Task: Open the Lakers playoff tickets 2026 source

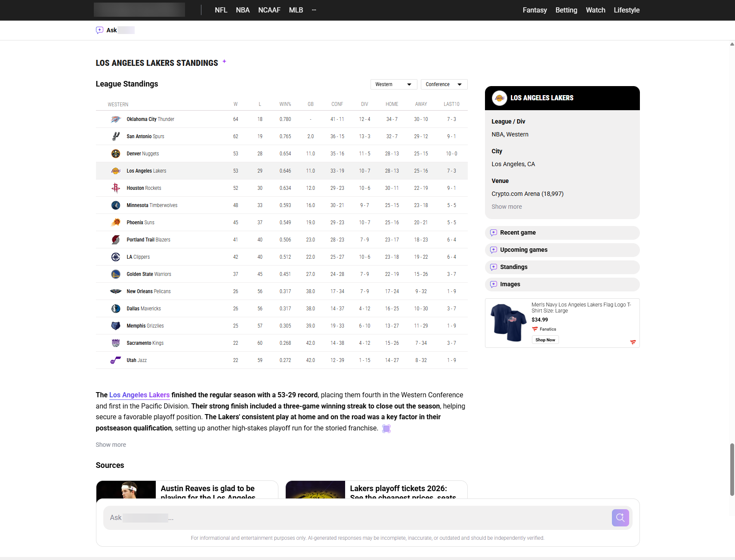Action: 376,490
